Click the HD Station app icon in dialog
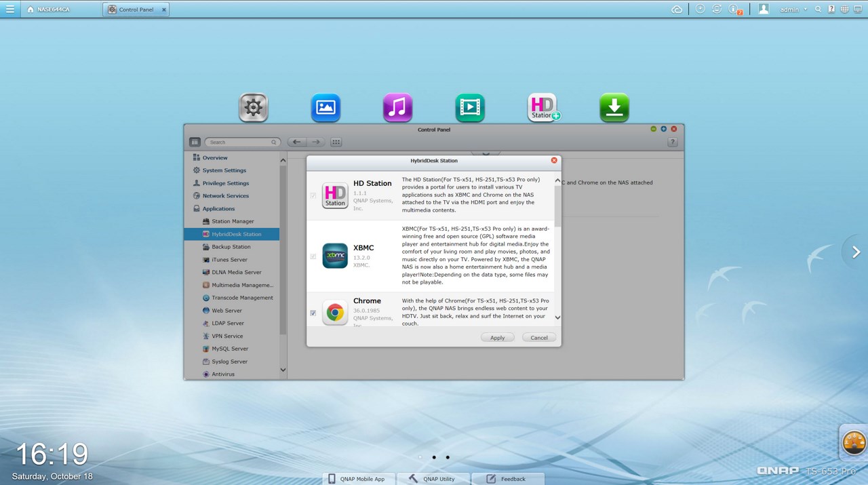868x485 pixels. (x=335, y=195)
